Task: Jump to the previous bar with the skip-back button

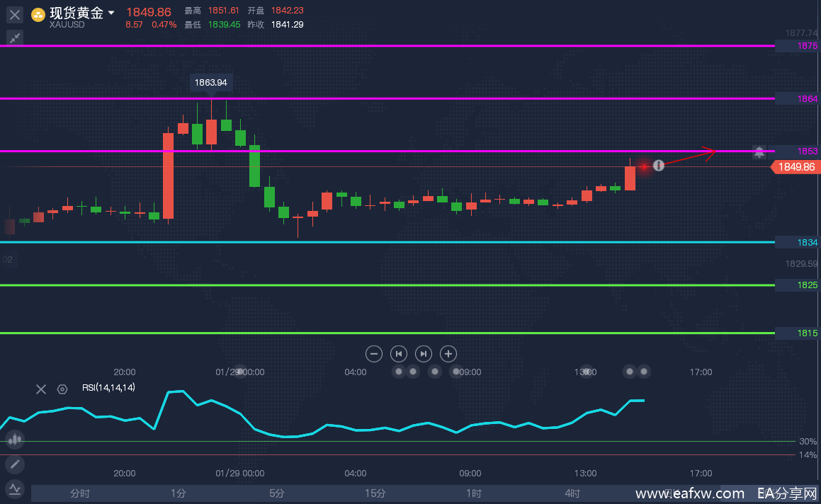Action: [398, 354]
